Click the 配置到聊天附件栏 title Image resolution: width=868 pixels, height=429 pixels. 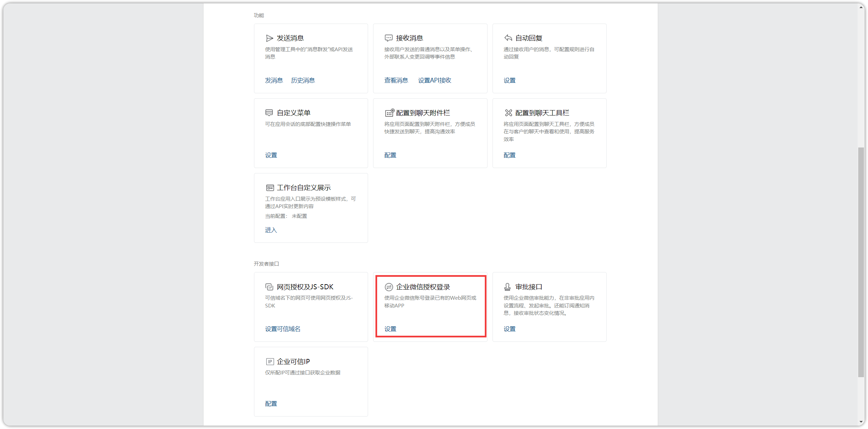click(x=423, y=113)
